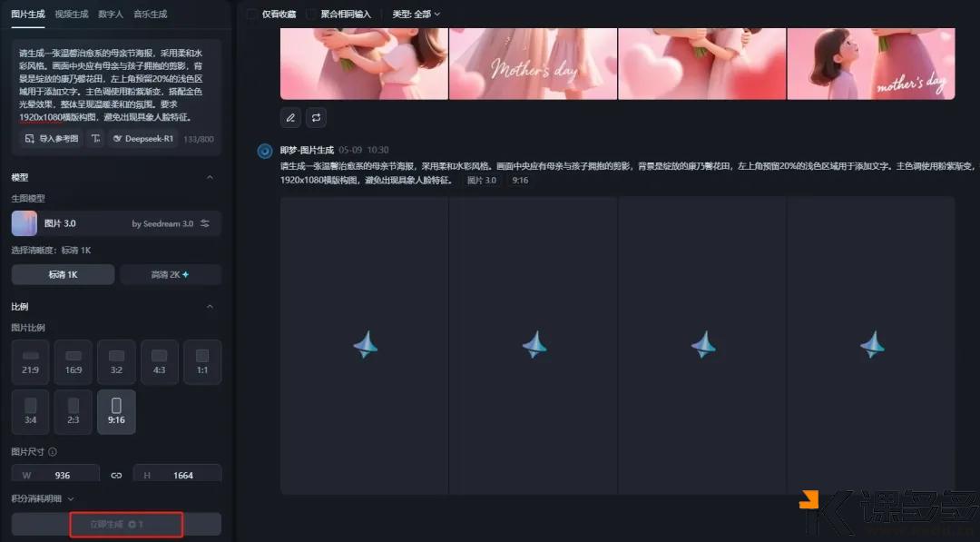This screenshot has height=542, width=980.
Task: Select the 1:1 aspect ratio option
Action: coord(202,361)
